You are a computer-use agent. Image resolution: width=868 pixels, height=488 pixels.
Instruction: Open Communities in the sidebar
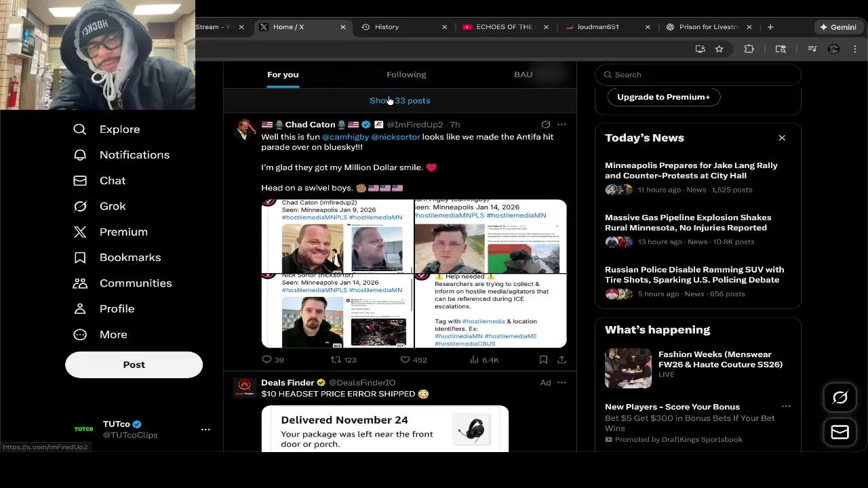point(122,283)
